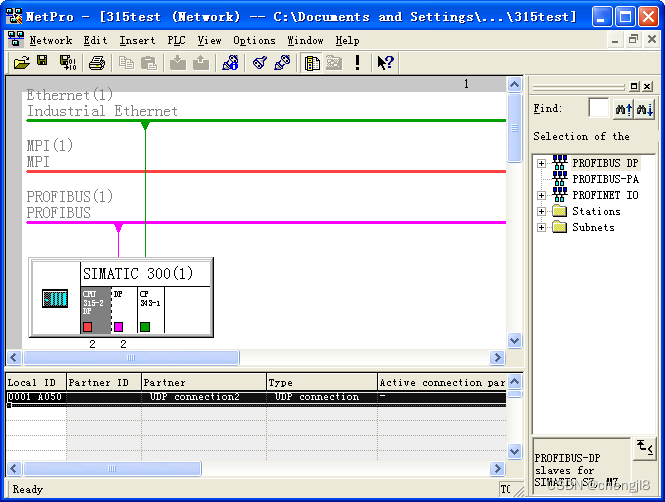The height and width of the screenshot is (502, 665).
Task: Click the flashlight-shaped toolbar icon
Action: click(x=260, y=63)
